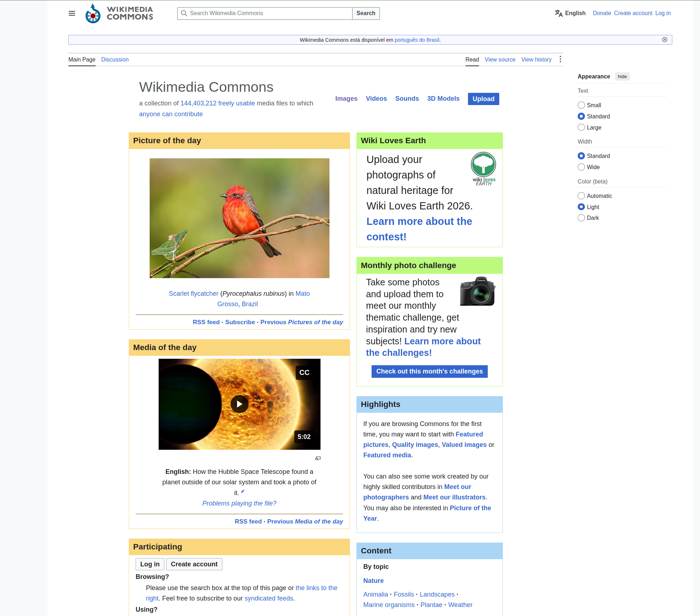
Task: Open the Meet our illustrators link
Action: point(454,497)
